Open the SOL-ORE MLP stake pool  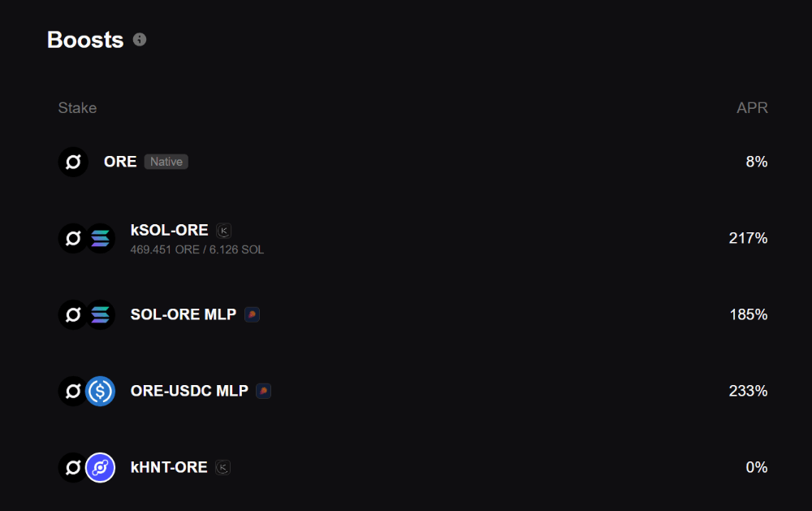412,314
